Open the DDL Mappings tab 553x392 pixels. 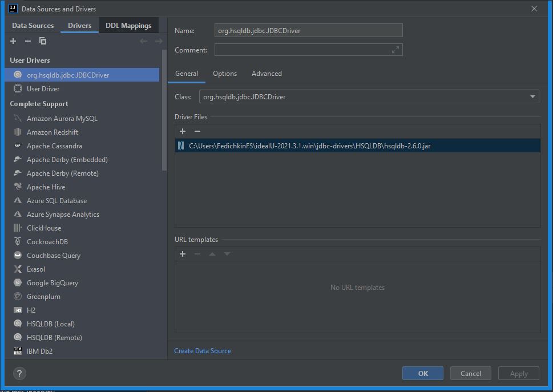(128, 25)
